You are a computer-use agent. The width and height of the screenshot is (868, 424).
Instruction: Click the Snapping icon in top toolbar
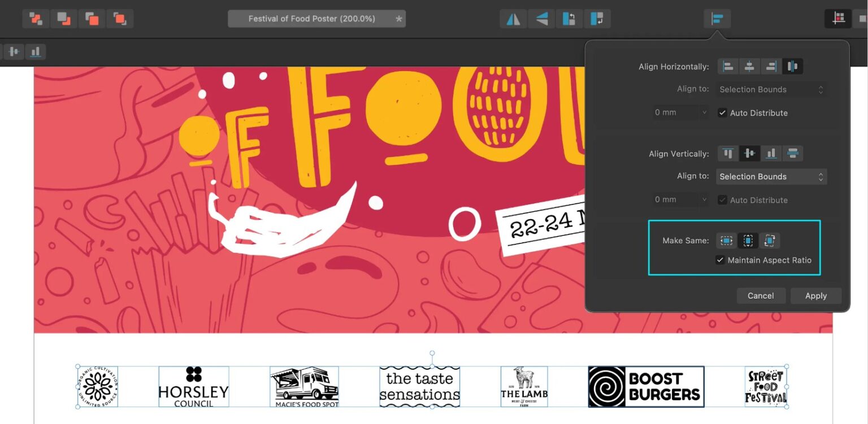click(x=839, y=19)
